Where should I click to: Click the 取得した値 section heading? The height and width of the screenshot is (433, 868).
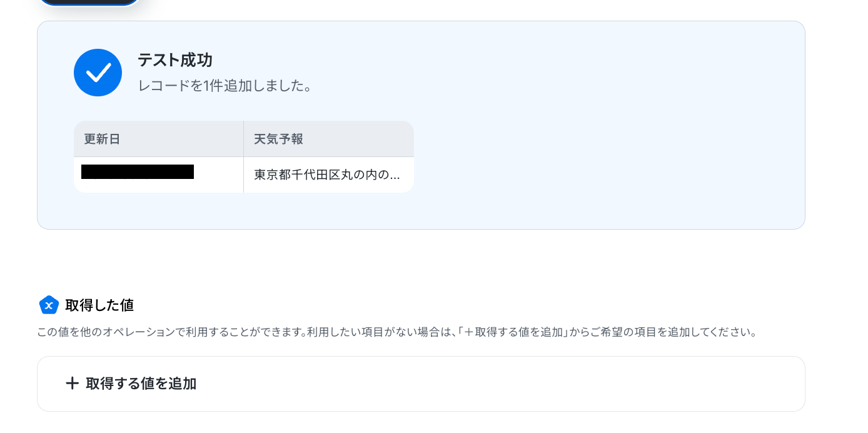pyautogui.click(x=99, y=305)
